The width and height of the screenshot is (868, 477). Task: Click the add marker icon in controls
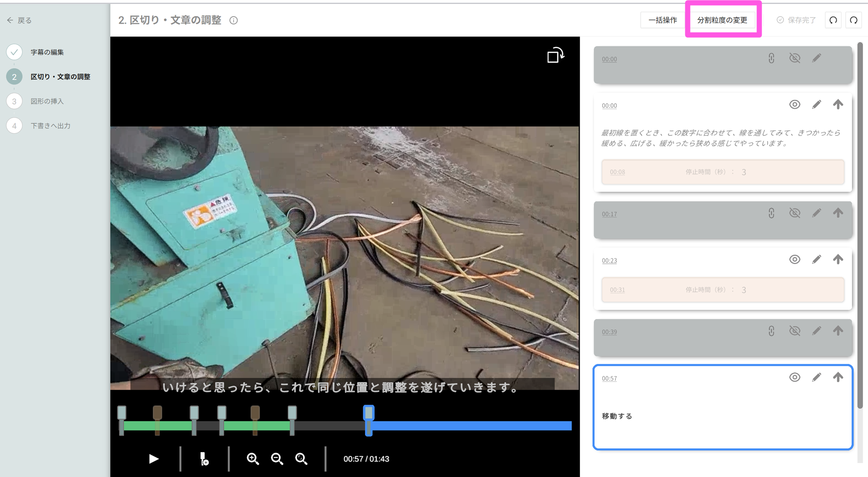(x=204, y=459)
